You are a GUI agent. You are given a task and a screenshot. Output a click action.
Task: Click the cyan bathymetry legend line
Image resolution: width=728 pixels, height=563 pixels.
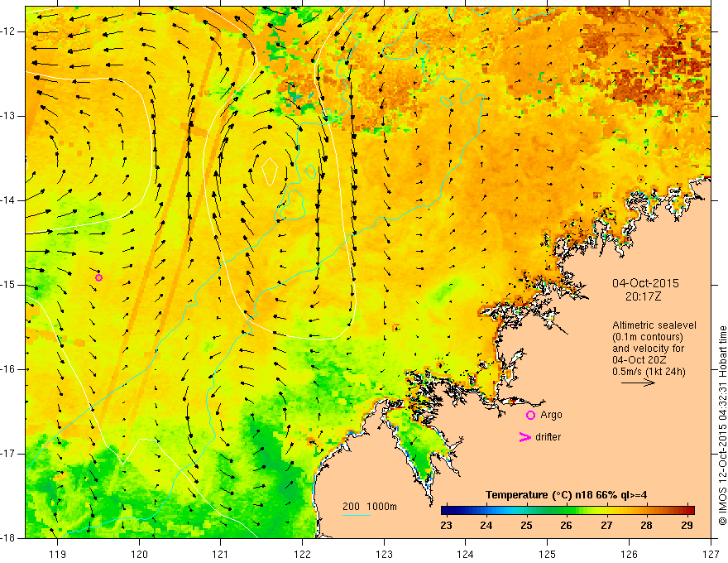[356, 515]
